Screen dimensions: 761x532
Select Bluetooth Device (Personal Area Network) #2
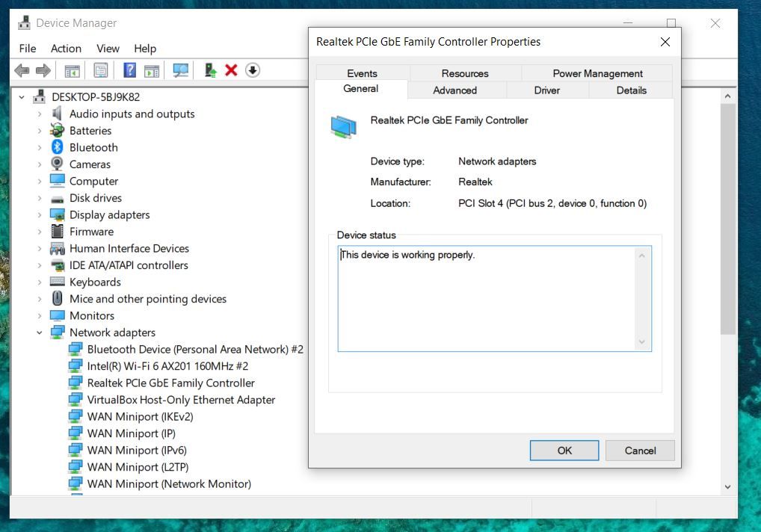tap(195, 349)
